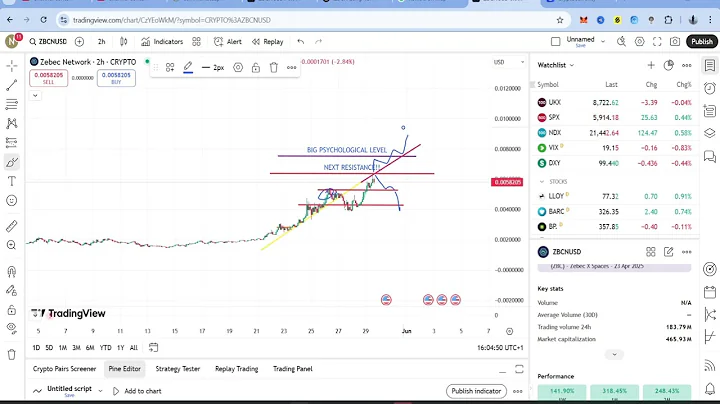720x404 pixels.
Task: Select BARC row in the watchlist
Action: pyautogui.click(x=614, y=212)
